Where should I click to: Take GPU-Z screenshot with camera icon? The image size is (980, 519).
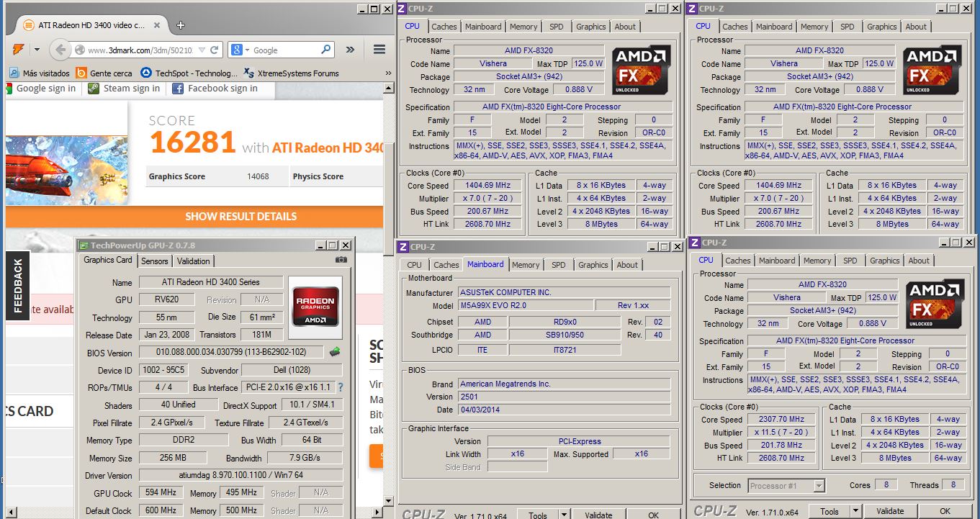(341, 260)
